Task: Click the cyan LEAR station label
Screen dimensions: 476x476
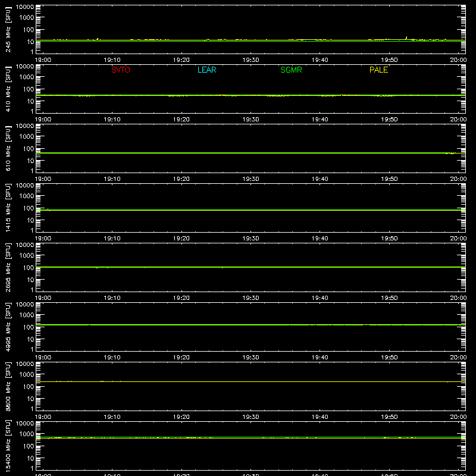Action: (x=206, y=70)
